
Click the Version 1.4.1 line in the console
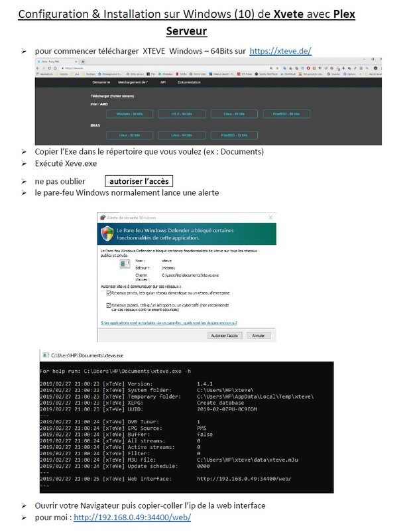(127, 383)
